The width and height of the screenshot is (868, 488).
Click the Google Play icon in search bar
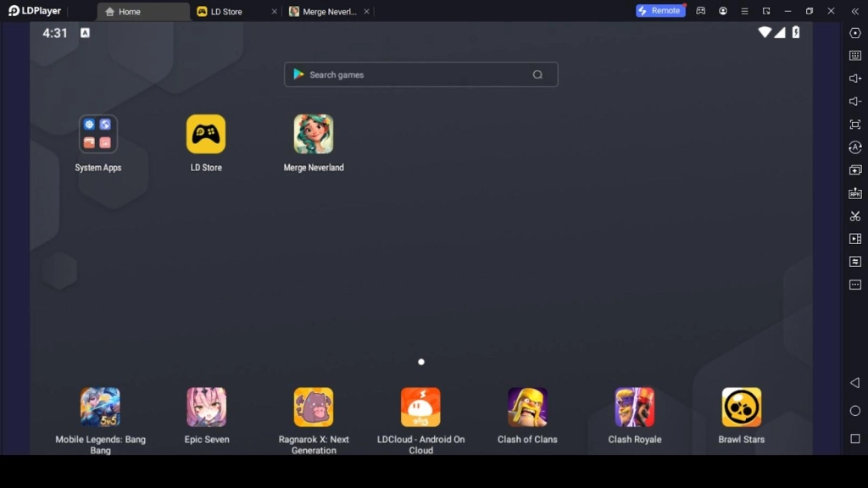point(299,75)
